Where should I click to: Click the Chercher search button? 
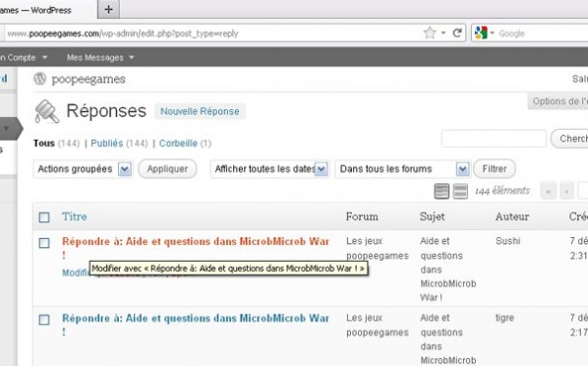569,139
